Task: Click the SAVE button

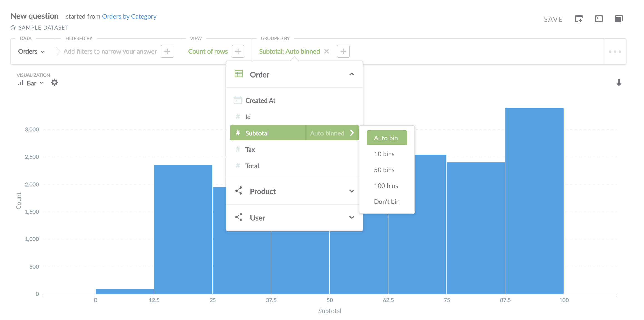Action: (553, 19)
